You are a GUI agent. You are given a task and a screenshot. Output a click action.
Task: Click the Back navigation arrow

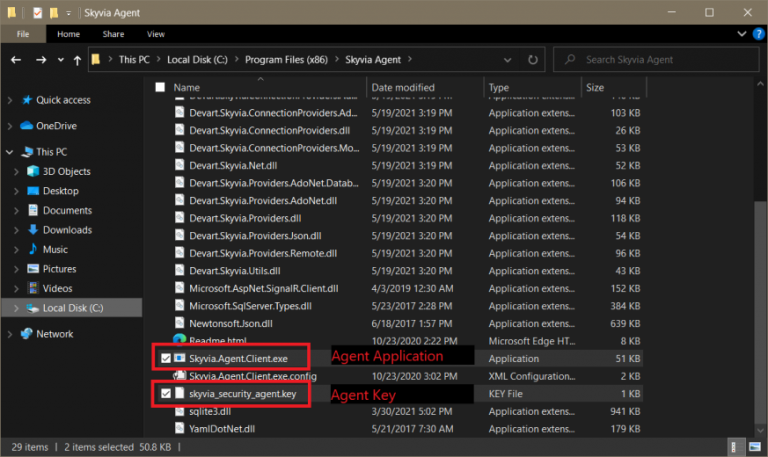[16, 60]
